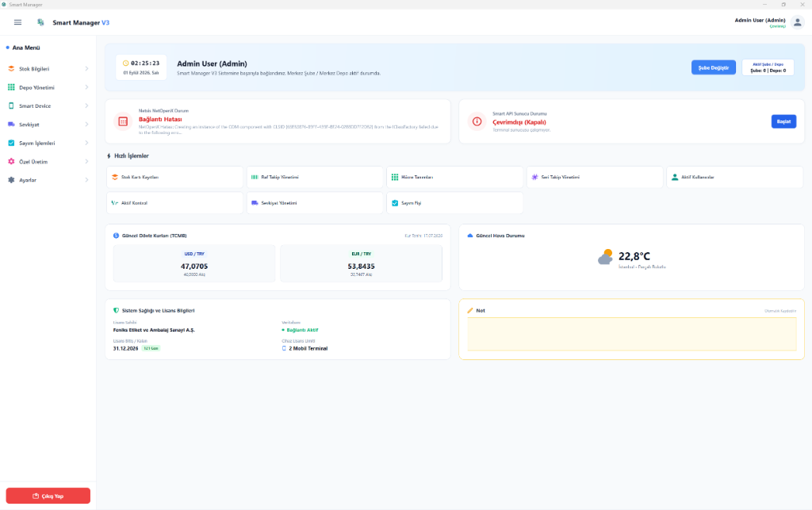Open Sayım Fişi quick action
The width and height of the screenshot is (812, 510).
[454, 203]
